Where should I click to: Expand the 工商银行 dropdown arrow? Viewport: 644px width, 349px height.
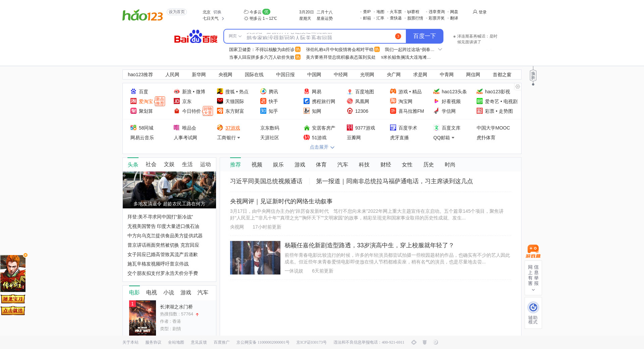238,138
